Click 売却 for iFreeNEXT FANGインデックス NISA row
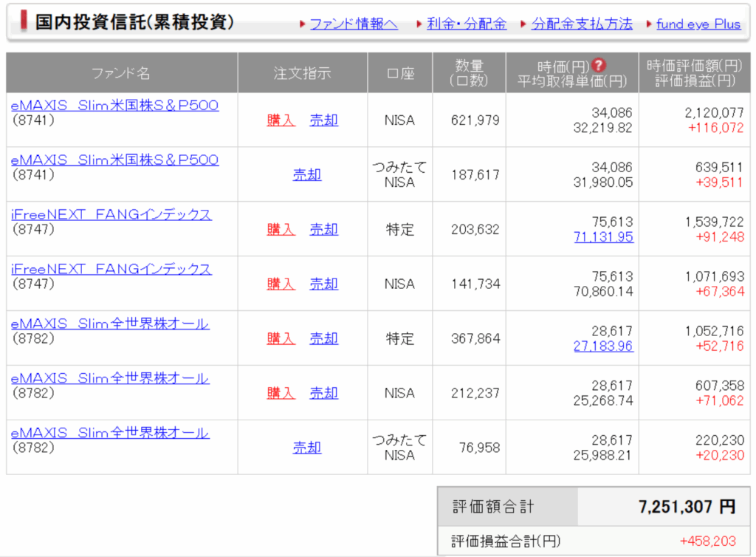756x557 pixels. coord(323,283)
